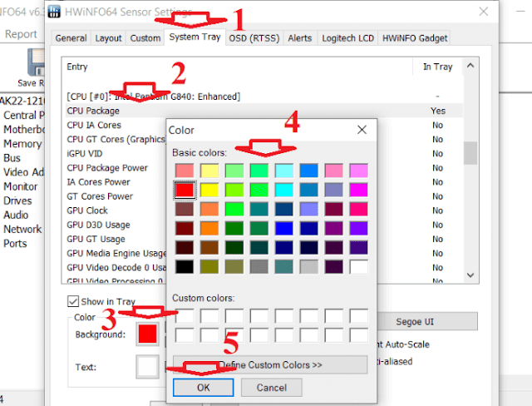532x406 pixels.
Task: Select the orange basic color
Action: click(209, 229)
